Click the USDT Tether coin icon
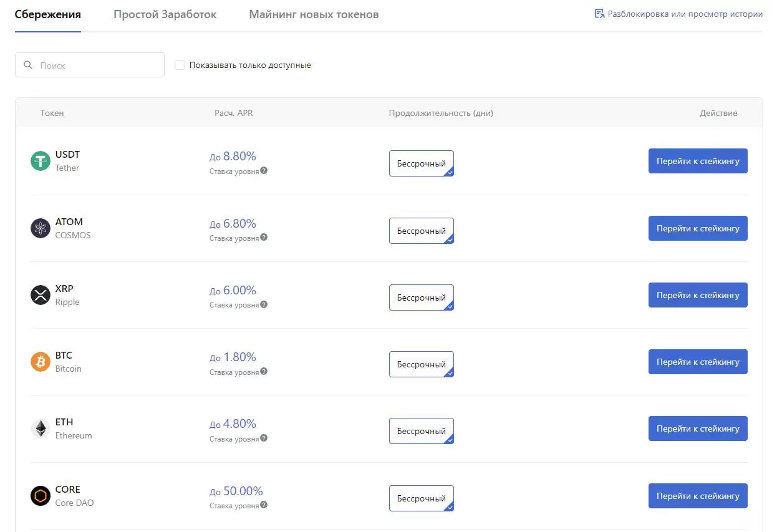This screenshot has height=532, width=772. 41,161
